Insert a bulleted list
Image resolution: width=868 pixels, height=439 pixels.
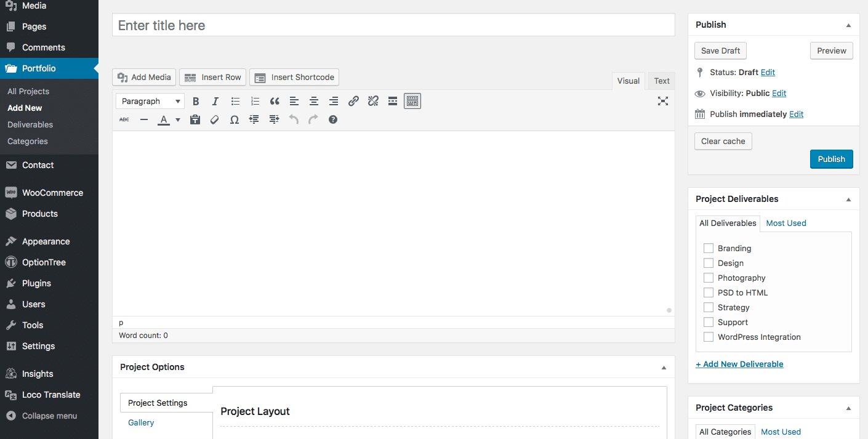coord(235,101)
